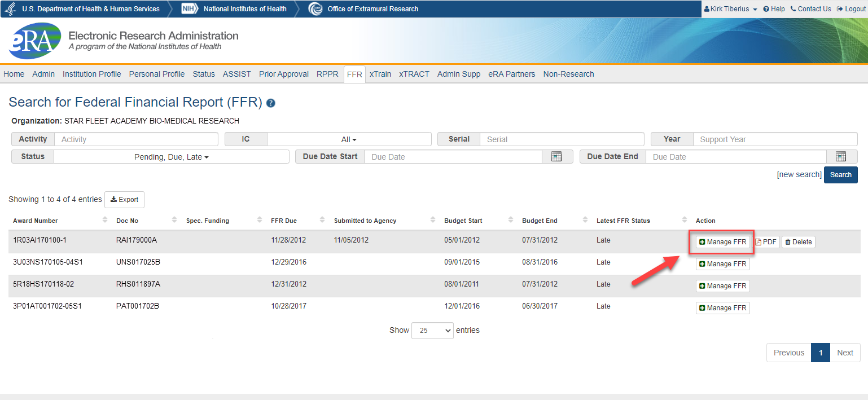
Task: Click the help icon beside the FFR title
Action: [x=271, y=103]
